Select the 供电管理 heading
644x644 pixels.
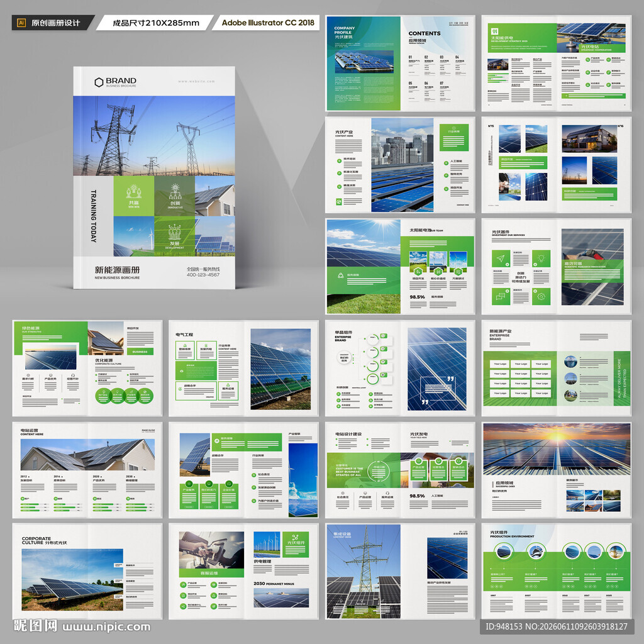[x=262, y=561]
